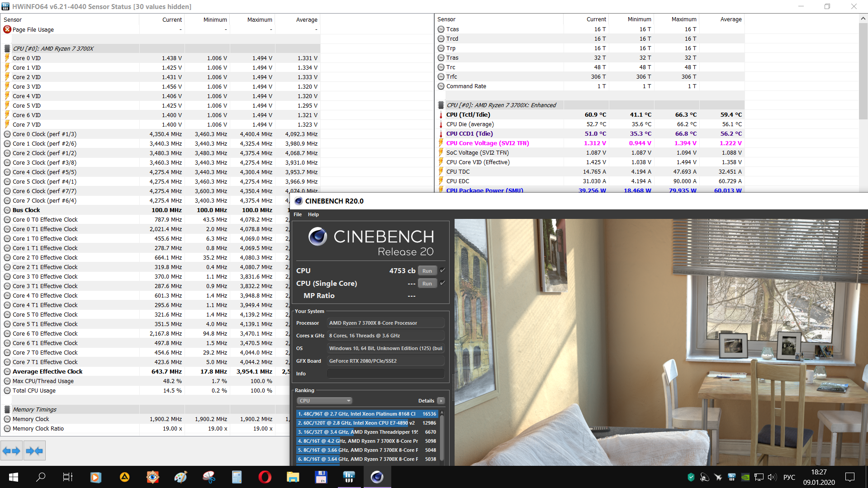868x488 pixels.
Task: Open the CPU ranking dropdown in Cinebench
Action: 325,401
